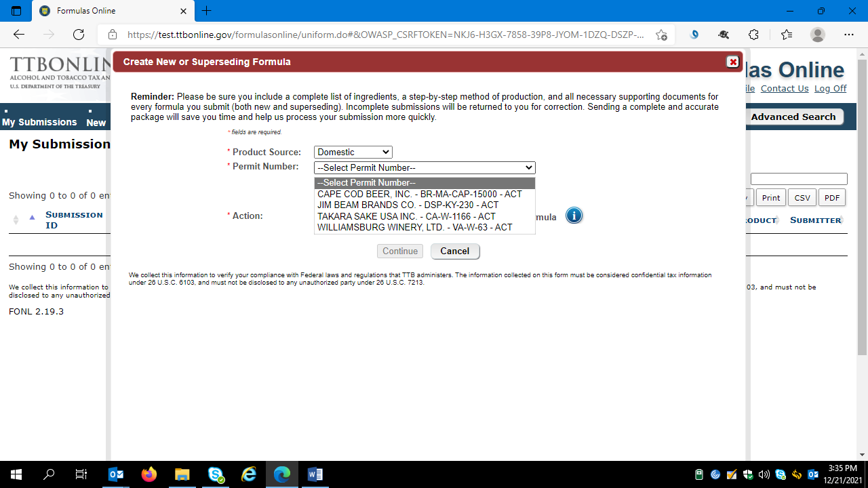
Task: Open Windows taskbar search
Action: [x=49, y=474]
